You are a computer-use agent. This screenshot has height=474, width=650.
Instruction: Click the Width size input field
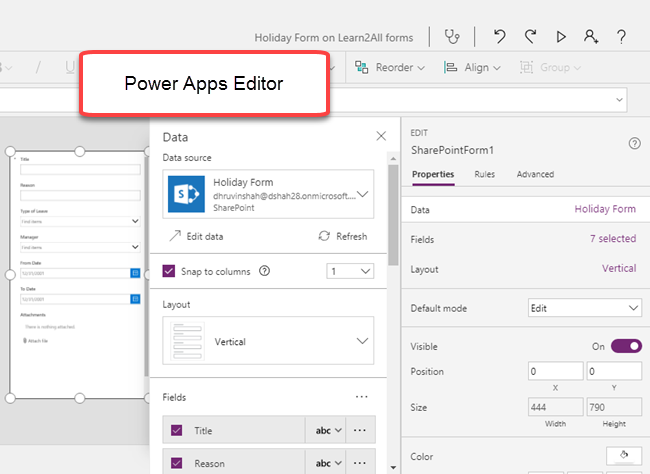tap(554, 408)
